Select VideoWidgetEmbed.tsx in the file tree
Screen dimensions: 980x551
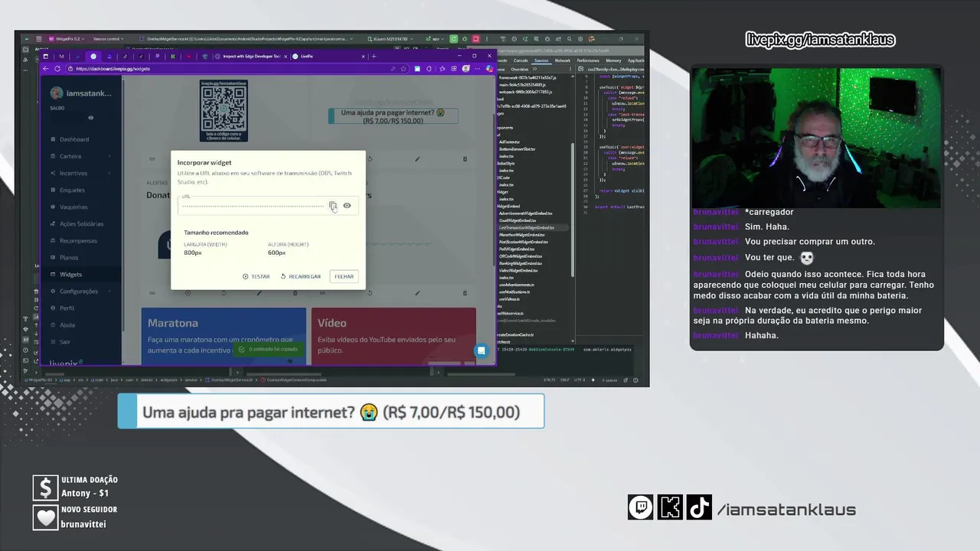click(518, 271)
